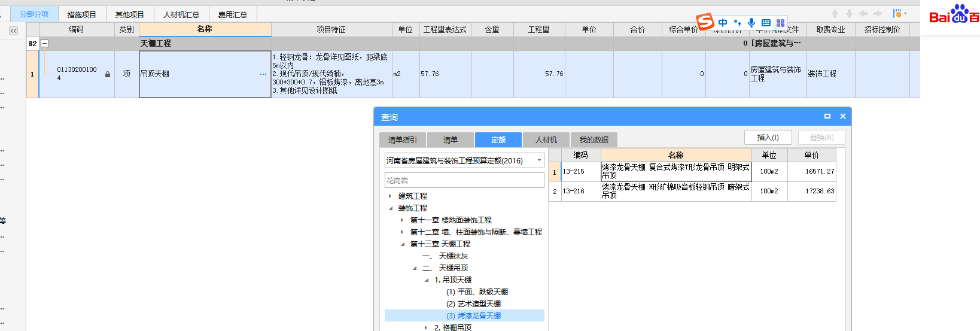Viewport: 980px width, 331px height.
Task: Click the 编码 column header in main grid
Action: pos(76,29)
